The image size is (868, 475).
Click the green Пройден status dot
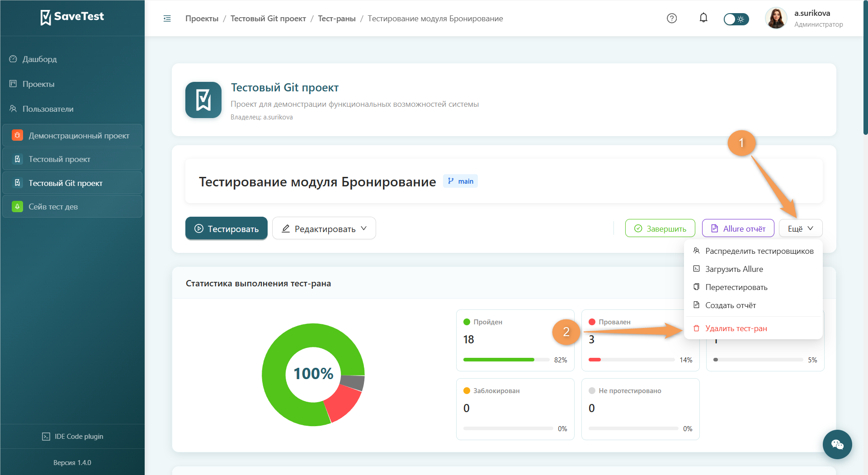pyautogui.click(x=467, y=322)
